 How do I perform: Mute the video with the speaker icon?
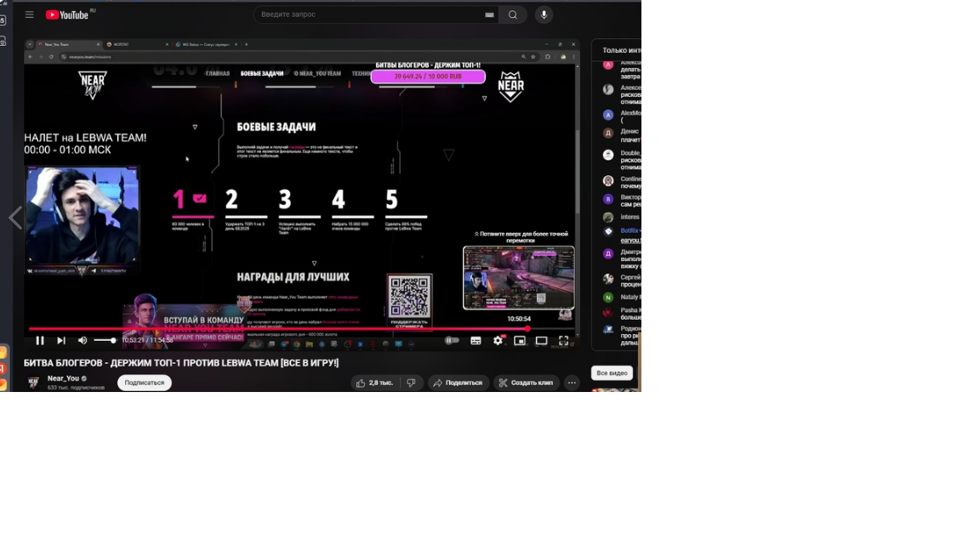(83, 340)
